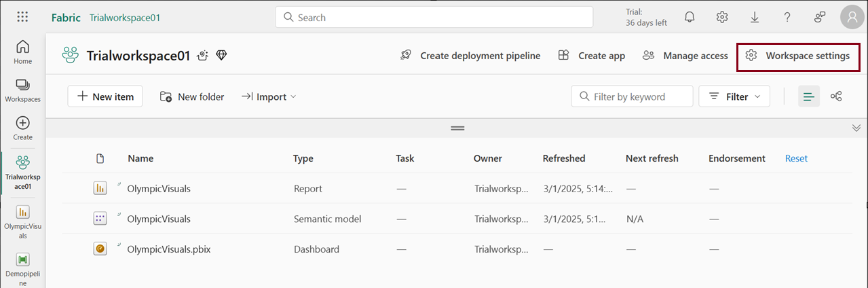Open the app launcher waffle icon
The image size is (868, 288).
[22, 17]
